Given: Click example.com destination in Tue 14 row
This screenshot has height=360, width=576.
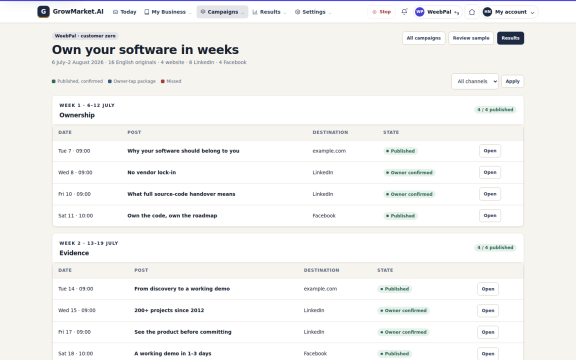Looking at the screenshot, I should [320, 289].
